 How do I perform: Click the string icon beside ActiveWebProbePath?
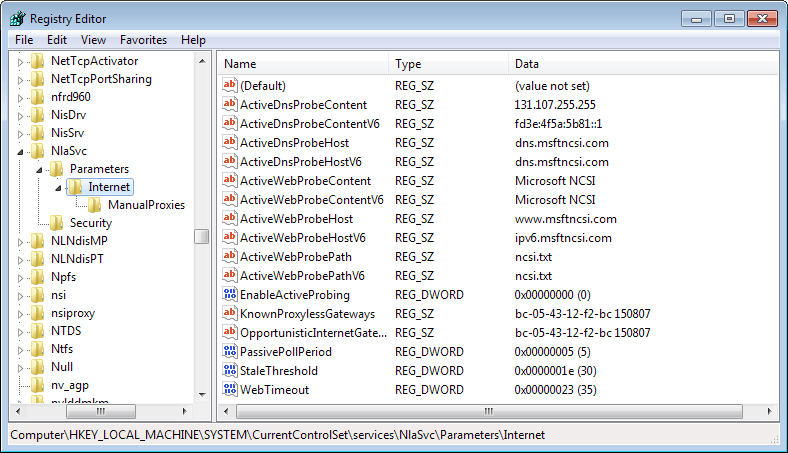click(x=230, y=256)
